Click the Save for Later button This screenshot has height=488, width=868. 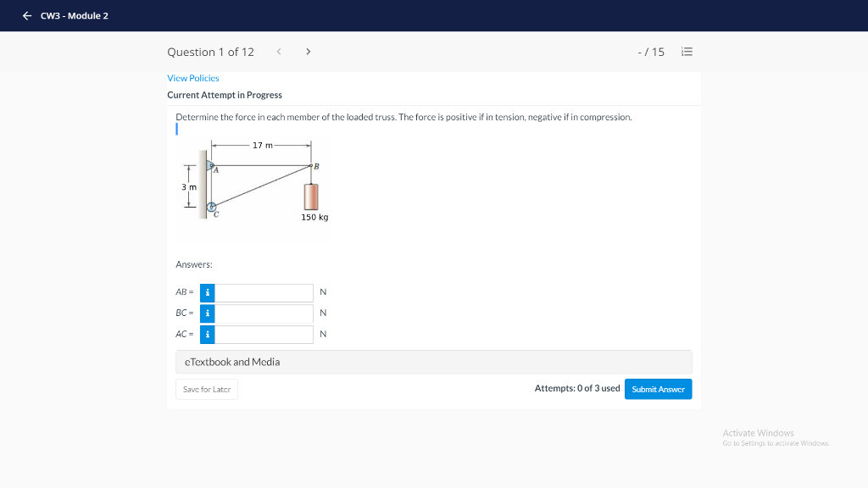[206, 389]
